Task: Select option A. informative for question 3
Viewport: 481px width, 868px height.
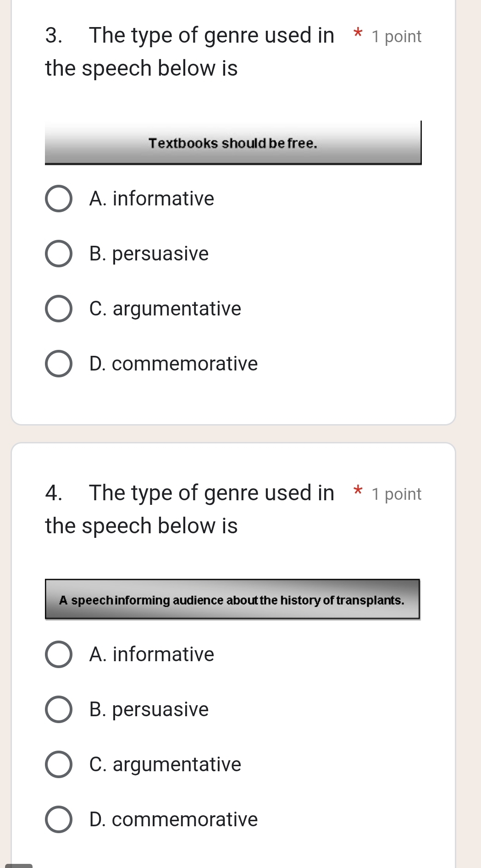Action: coord(59,199)
